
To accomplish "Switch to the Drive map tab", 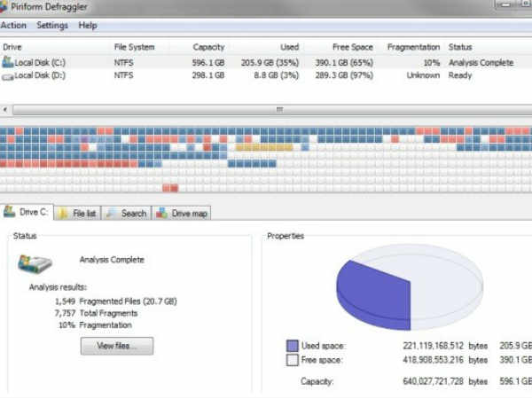I will point(181,214).
